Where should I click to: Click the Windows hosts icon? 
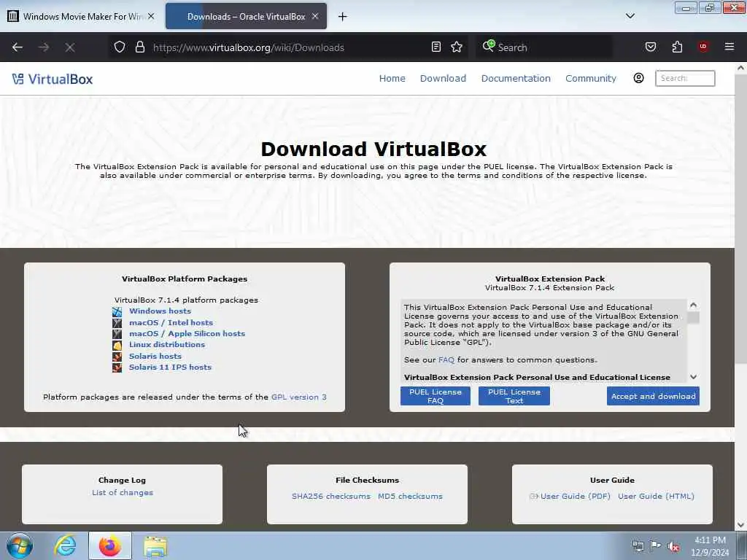tap(117, 312)
